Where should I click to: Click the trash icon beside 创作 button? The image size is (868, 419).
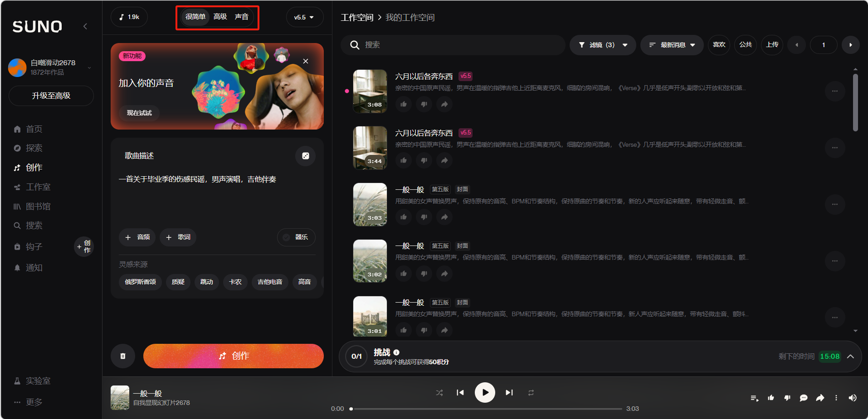(122, 356)
